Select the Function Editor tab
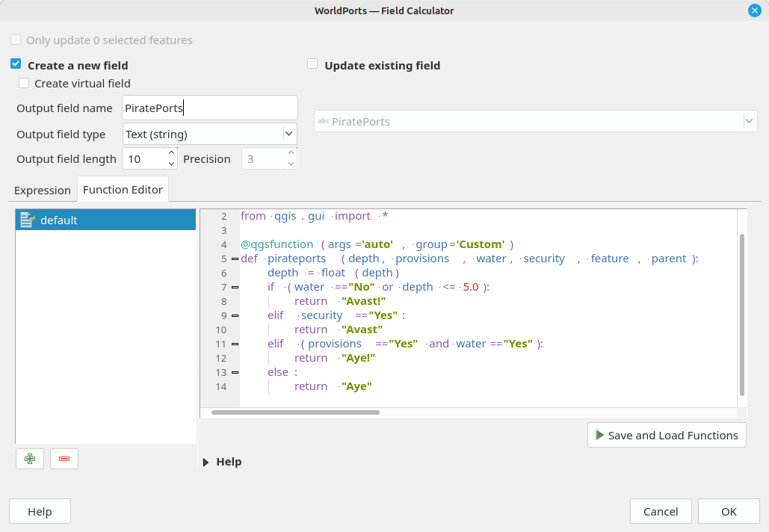The width and height of the screenshot is (769, 532). [x=123, y=190]
